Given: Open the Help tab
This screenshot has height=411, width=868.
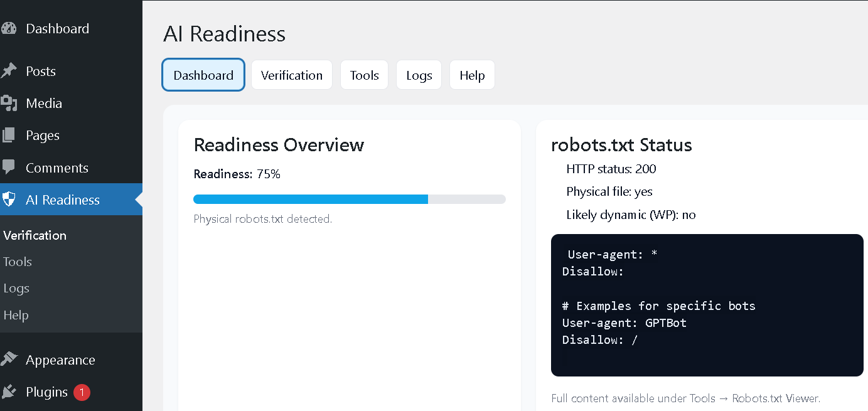Looking at the screenshot, I should [x=472, y=75].
